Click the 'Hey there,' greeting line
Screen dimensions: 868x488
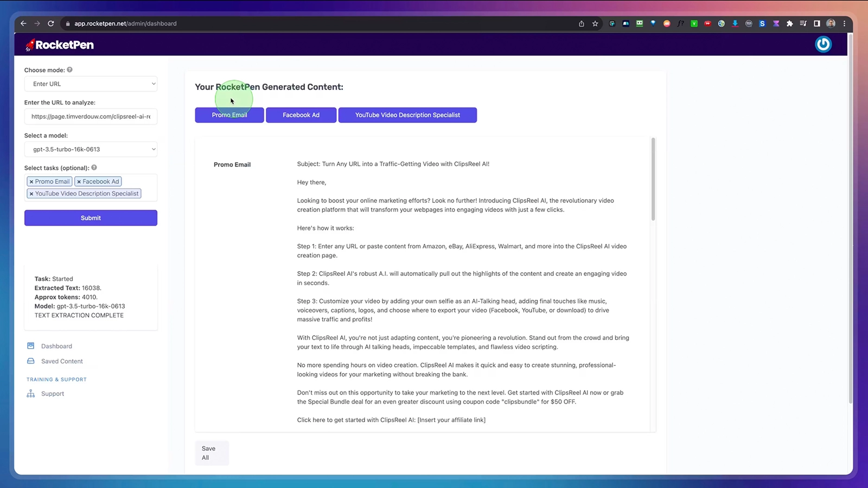point(311,182)
